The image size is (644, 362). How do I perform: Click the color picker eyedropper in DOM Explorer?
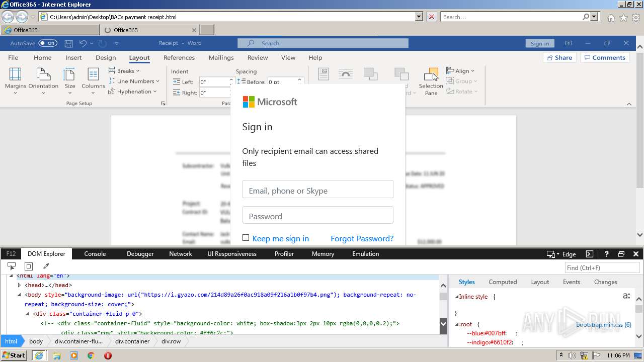pyautogui.click(x=46, y=266)
